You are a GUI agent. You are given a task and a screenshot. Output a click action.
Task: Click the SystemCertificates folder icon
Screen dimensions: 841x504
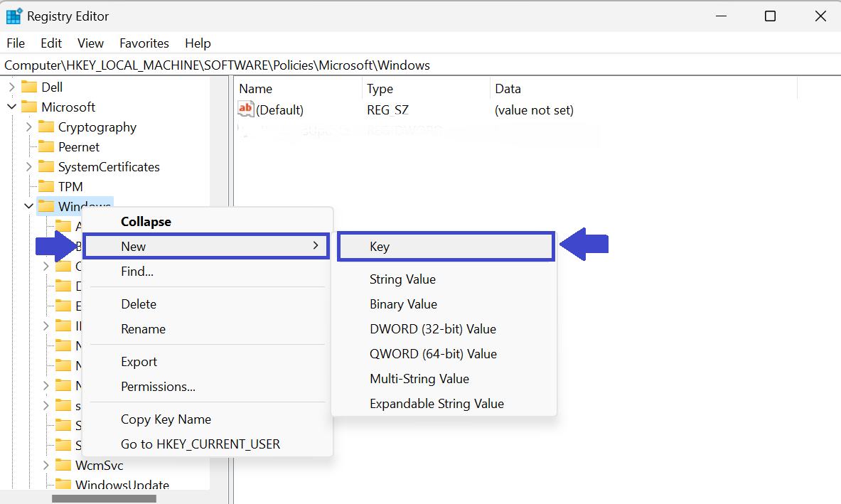click(46, 167)
